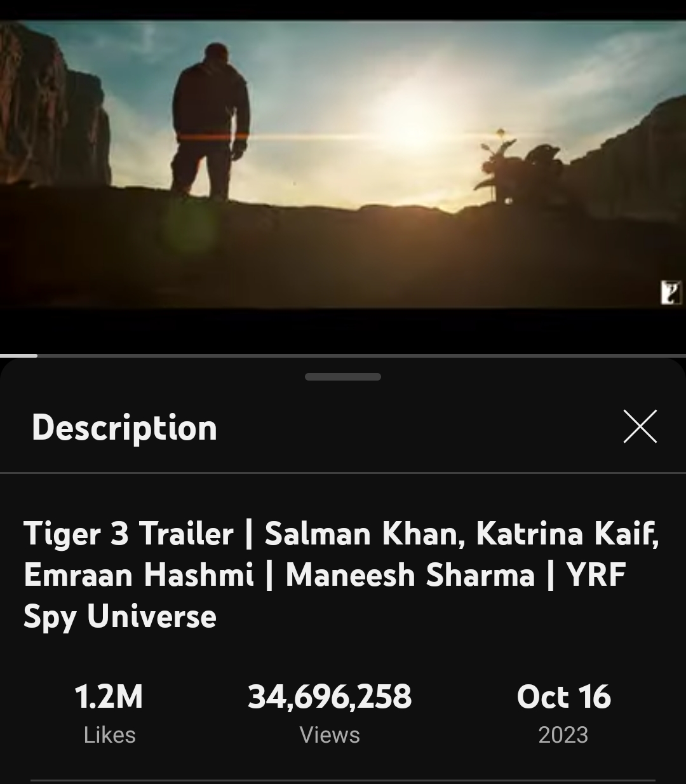Tap the Tiger 3 Trailer video frame

coord(343,165)
